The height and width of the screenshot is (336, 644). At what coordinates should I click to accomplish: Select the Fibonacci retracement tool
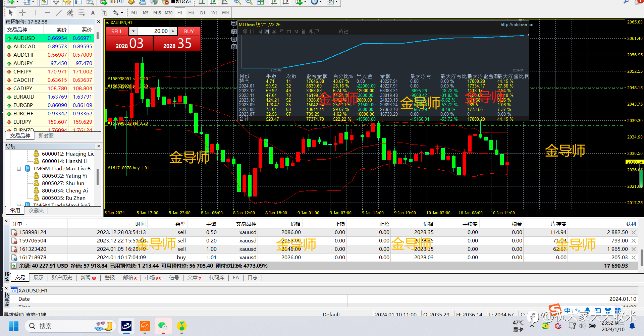(x=82, y=13)
